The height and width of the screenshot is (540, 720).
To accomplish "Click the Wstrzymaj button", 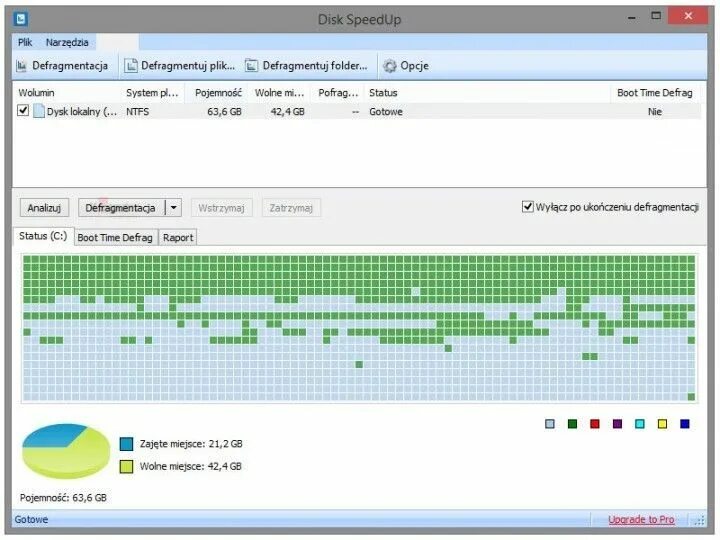I will [x=221, y=208].
